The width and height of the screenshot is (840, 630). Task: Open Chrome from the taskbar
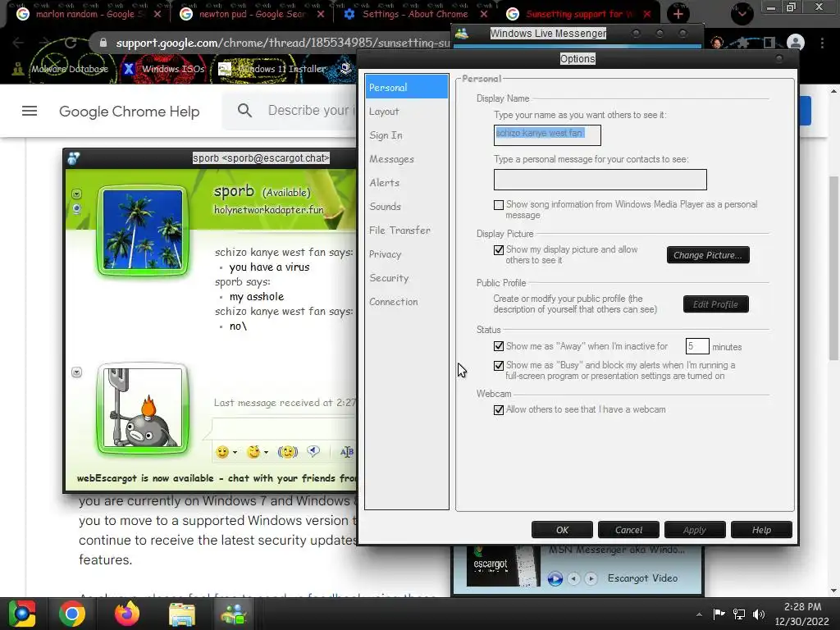coord(72,614)
